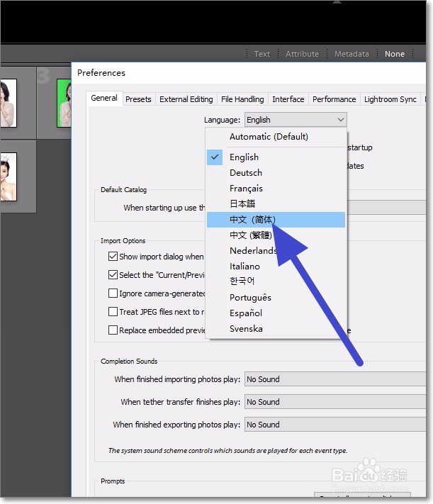Choose Italiano in the language list

(276, 266)
